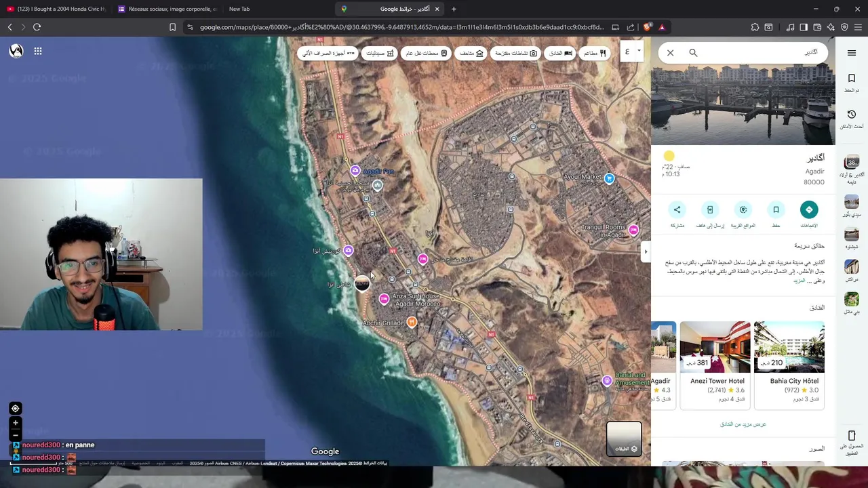The image size is (868, 488).
Task: Select the Things to do (نشاطات مقترحة) chip
Action: [515, 53]
